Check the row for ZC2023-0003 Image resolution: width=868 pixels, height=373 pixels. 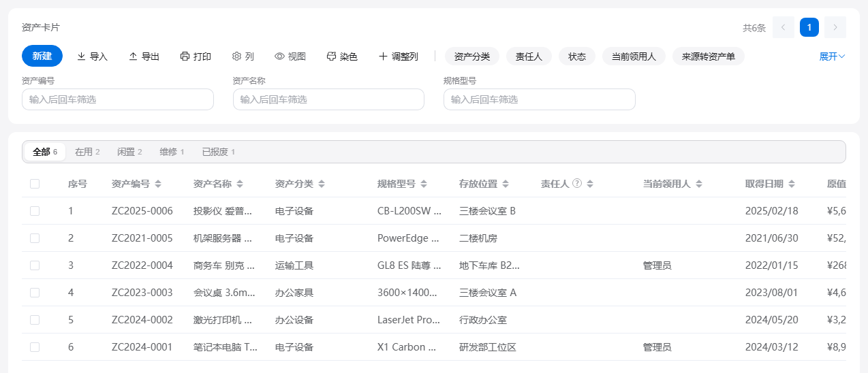pyautogui.click(x=35, y=293)
